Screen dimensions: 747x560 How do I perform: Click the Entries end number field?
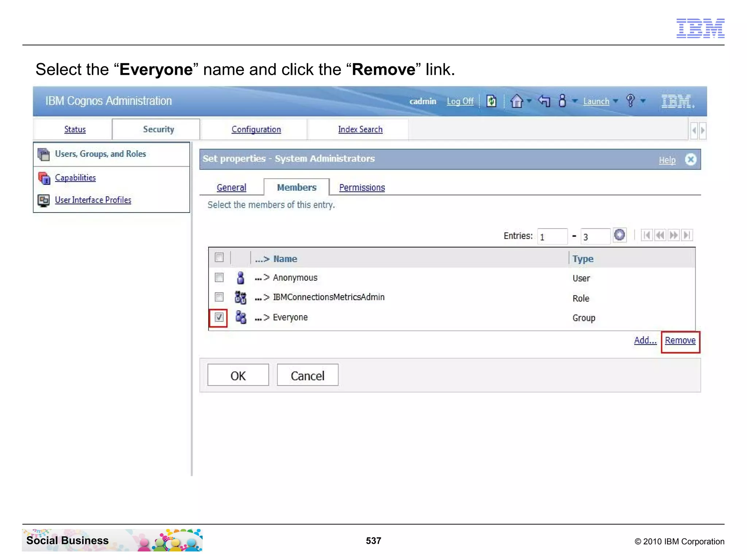[596, 237]
